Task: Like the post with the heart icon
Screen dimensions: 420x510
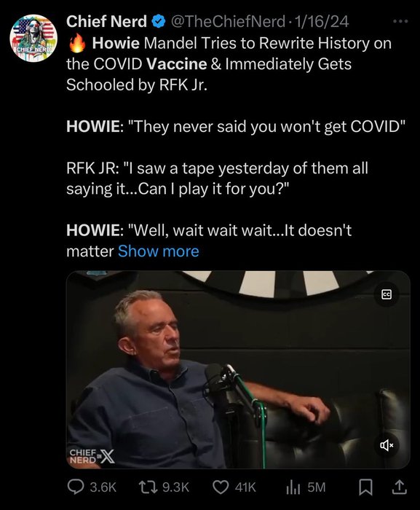Action: point(221,487)
